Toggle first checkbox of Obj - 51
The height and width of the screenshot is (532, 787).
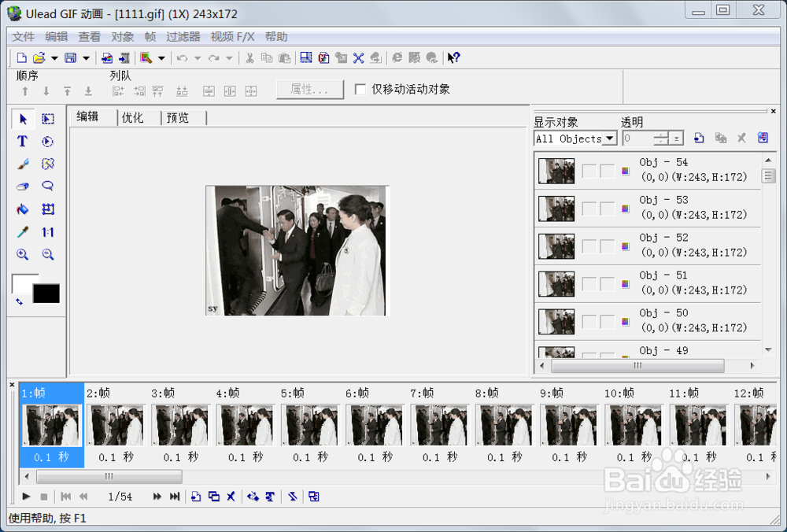(x=589, y=284)
